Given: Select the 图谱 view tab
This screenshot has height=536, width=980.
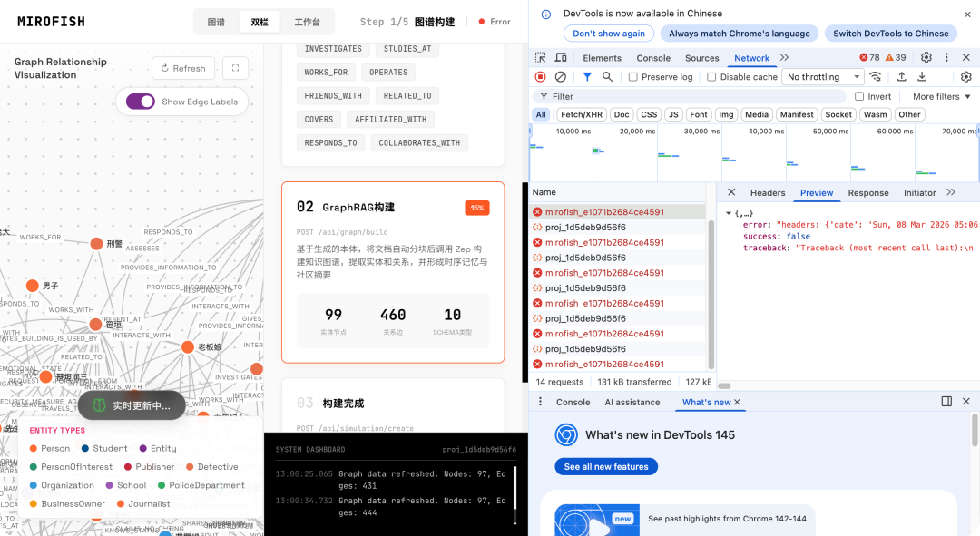Looking at the screenshot, I should 216,22.
